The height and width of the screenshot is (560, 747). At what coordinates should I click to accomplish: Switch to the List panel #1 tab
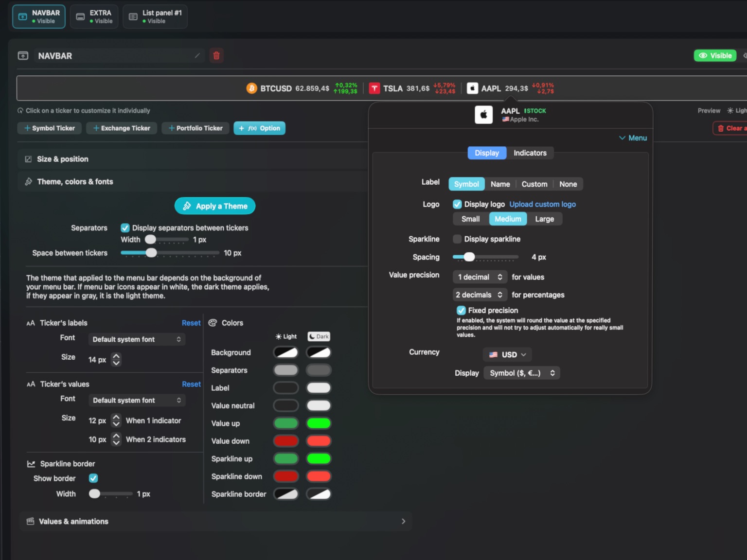click(x=155, y=17)
